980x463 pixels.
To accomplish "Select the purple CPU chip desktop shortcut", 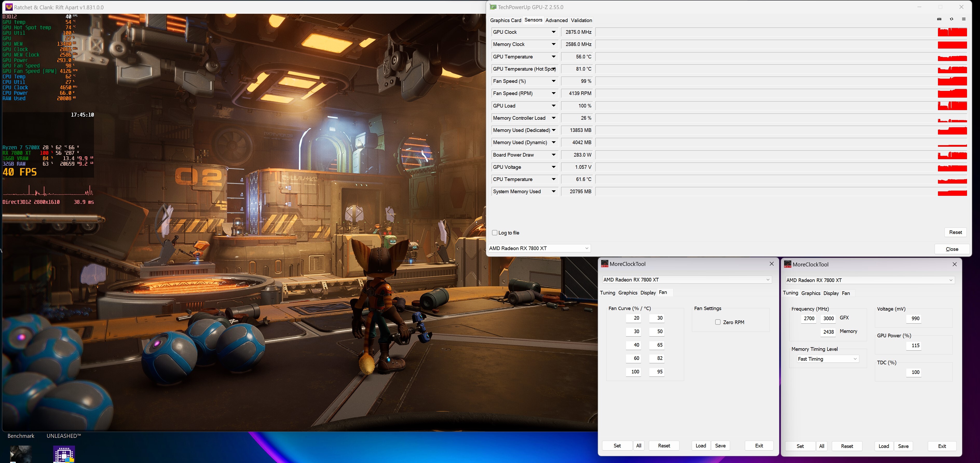I will pyautogui.click(x=64, y=455).
